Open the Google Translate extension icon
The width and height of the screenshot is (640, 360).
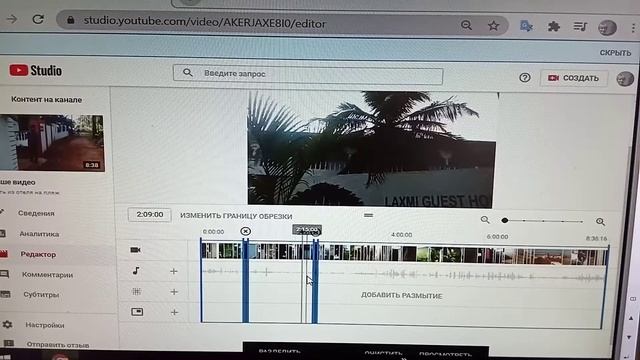coord(526,27)
